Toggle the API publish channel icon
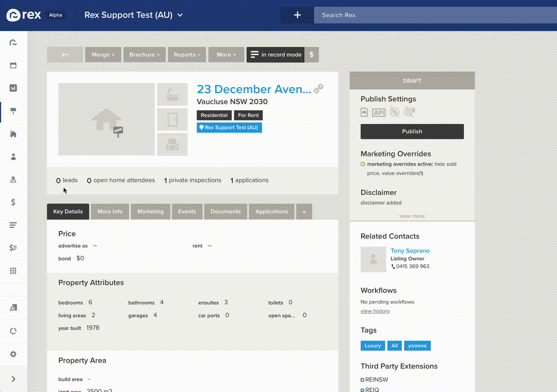The width and height of the screenshot is (557, 392). pyautogui.click(x=378, y=112)
